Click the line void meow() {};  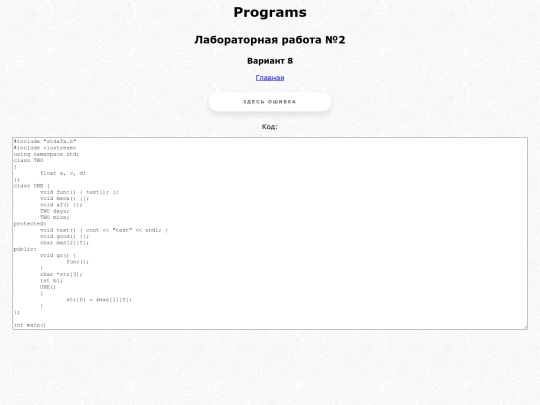click(64, 198)
